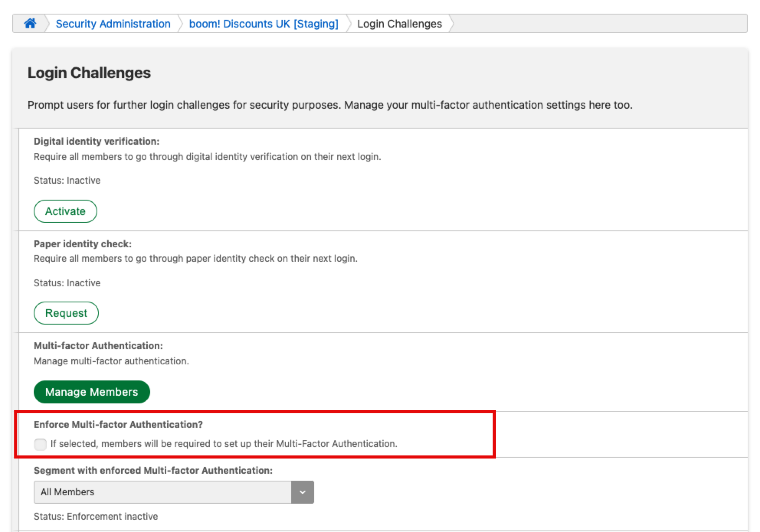The height and width of the screenshot is (532, 760).
Task: Click the Login Challenges page heading
Action: pyautogui.click(x=89, y=73)
